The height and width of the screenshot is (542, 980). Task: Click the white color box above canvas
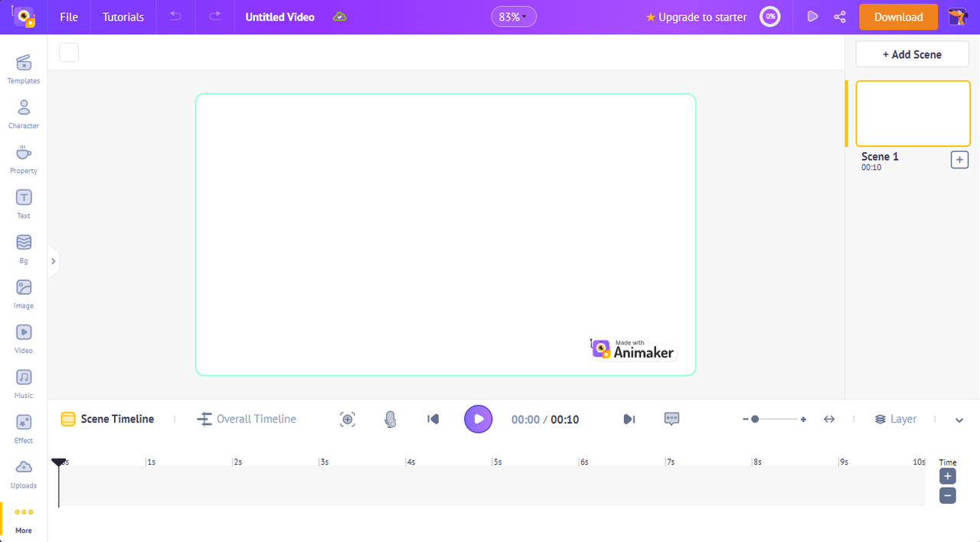[69, 53]
